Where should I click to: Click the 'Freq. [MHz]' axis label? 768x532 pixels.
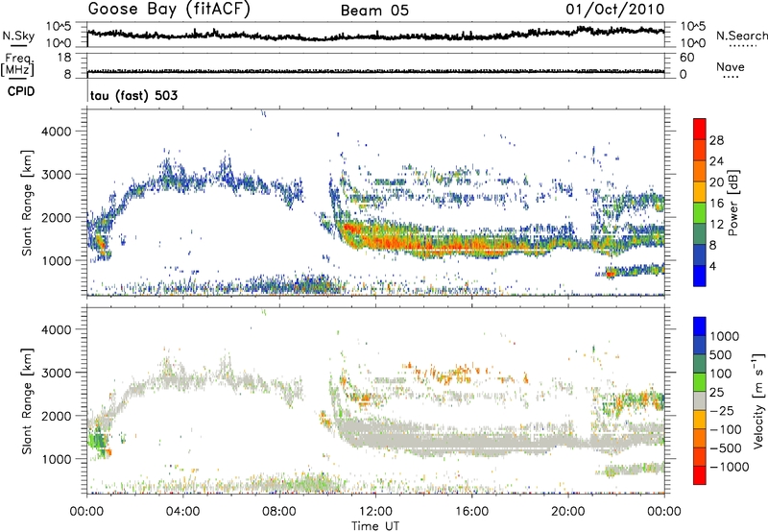point(17,65)
